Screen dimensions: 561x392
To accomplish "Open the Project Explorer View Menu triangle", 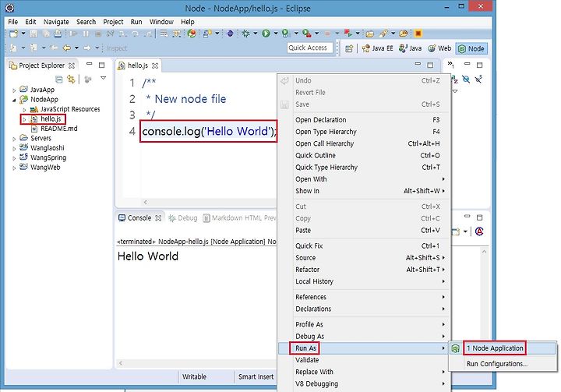I will coord(104,78).
